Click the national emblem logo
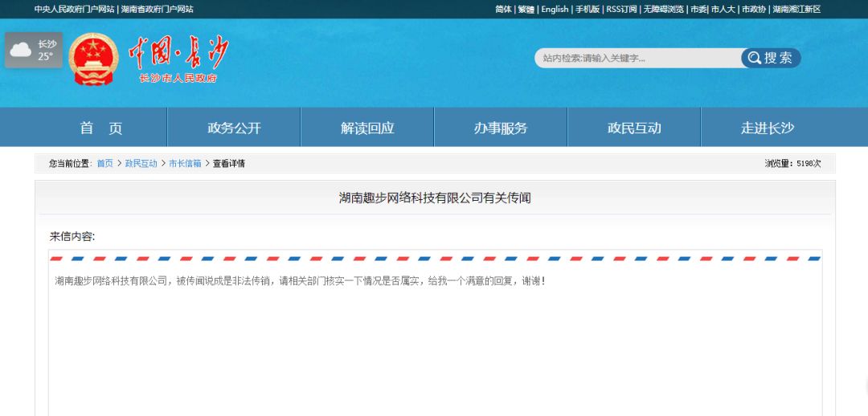Viewport: 868px width, 416px height. click(x=93, y=59)
